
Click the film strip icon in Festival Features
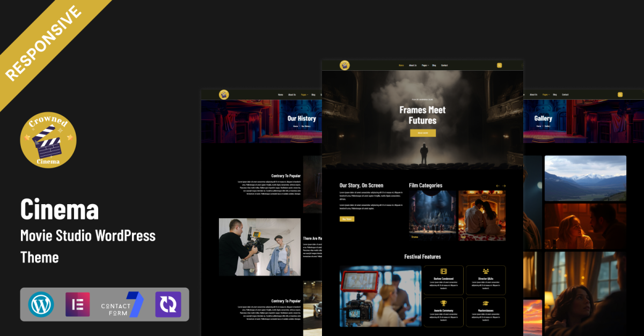(x=444, y=272)
